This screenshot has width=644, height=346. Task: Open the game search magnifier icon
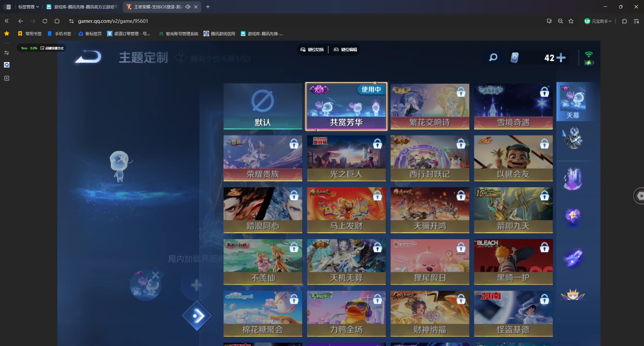pyautogui.click(x=493, y=58)
